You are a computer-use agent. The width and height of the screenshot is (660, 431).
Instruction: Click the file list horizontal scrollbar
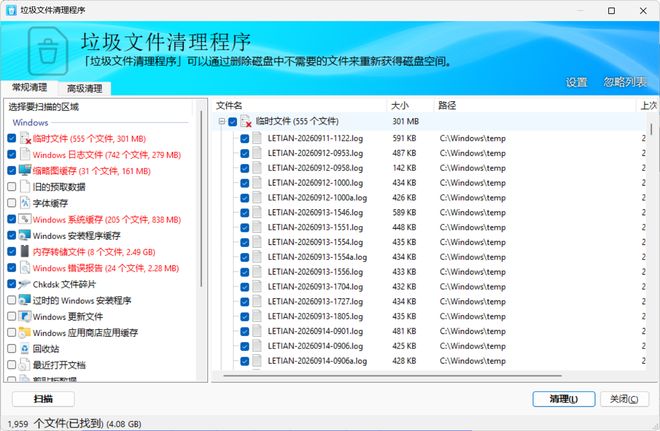392,375
